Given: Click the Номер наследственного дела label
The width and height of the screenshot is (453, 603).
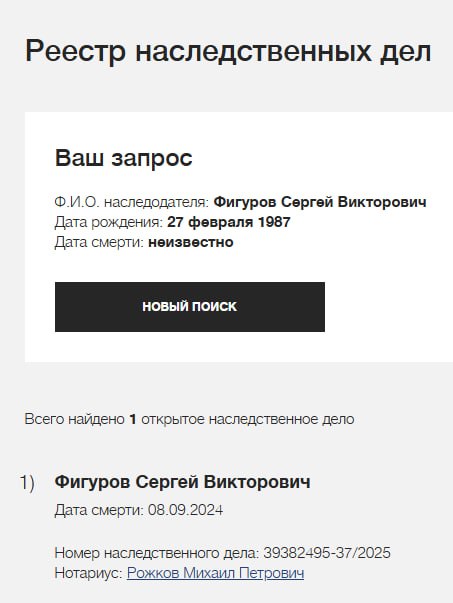Looking at the screenshot, I should click(x=157, y=553).
